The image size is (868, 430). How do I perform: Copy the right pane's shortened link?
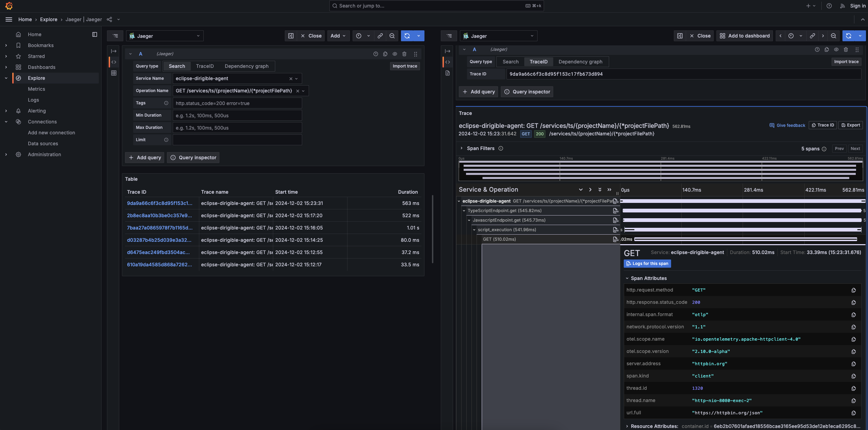click(812, 36)
